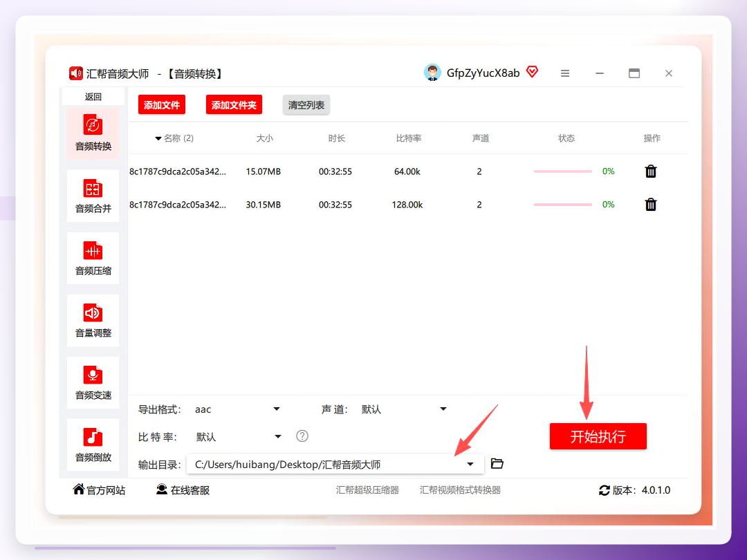Screen dimensions: 747x560
Task: Select the first file name with 15.07MB
Action: (x=178, y=171)
